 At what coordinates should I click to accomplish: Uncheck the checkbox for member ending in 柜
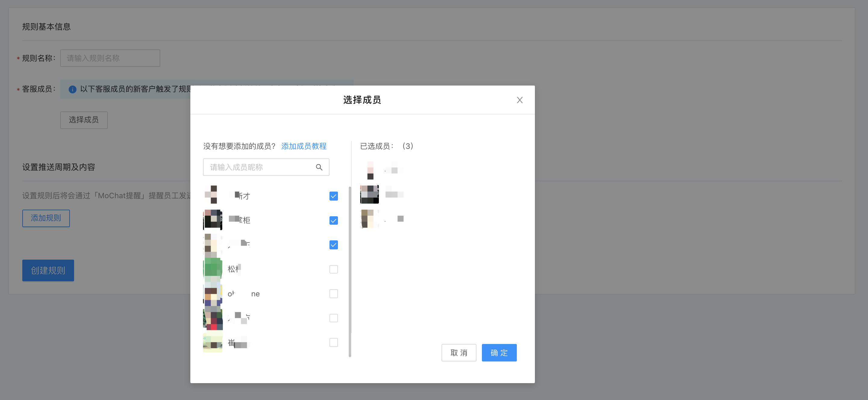click(333, 220)
